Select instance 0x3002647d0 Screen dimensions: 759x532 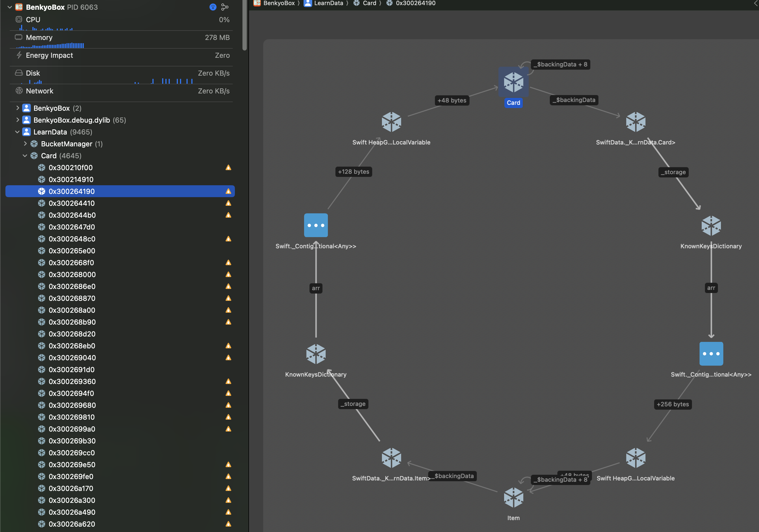120,227
